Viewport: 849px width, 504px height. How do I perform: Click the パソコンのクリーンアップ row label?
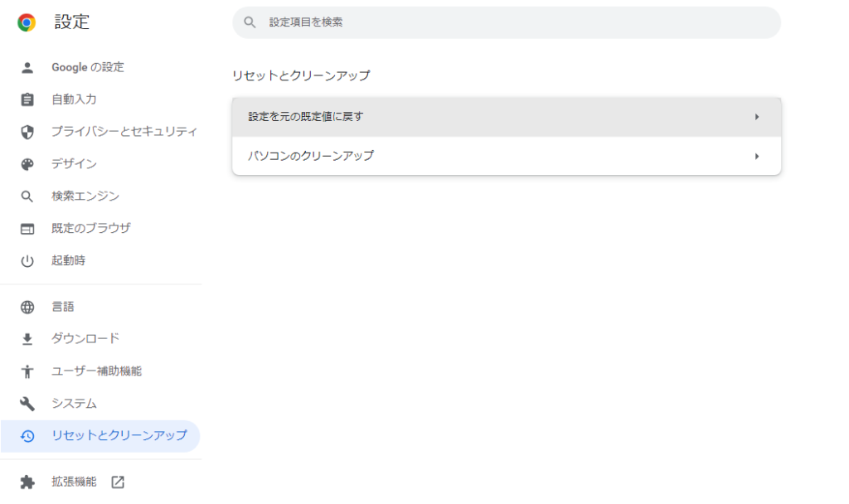(x=311, y=156)
